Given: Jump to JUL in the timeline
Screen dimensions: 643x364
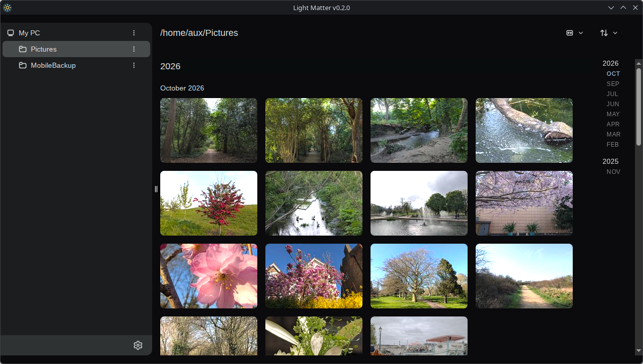Looking at the screenshot, I should point(613,94).
